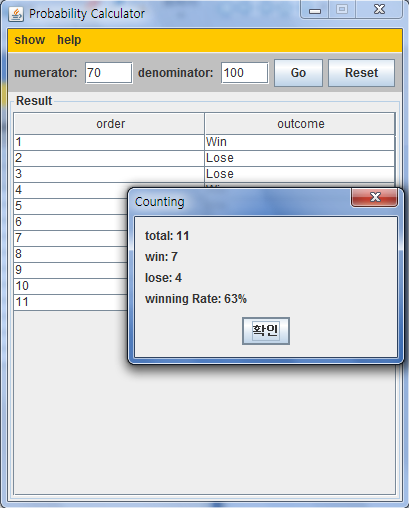This screenshot has width=409, height=508.
Task: Click the order column header
Action: (x=110, y=124)
